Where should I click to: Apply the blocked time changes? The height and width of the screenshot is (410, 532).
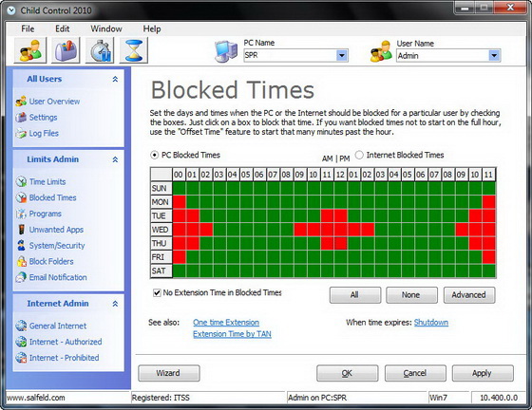[483, 373]
